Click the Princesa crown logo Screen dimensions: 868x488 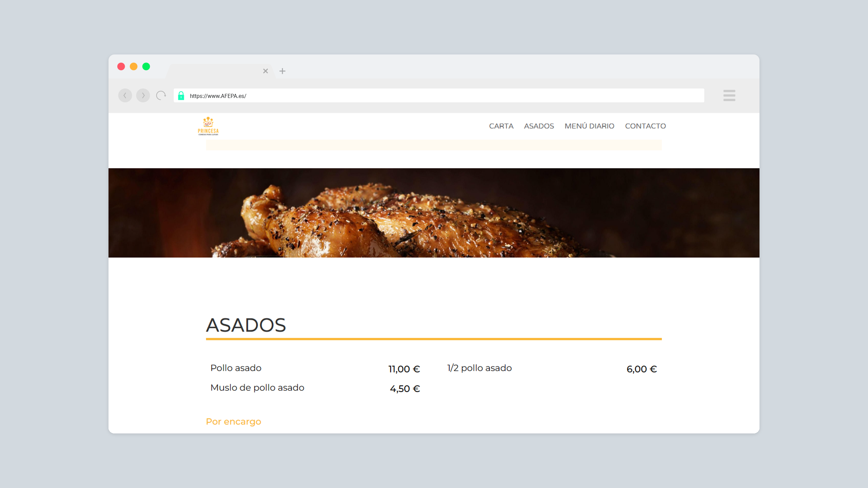click(x=208, y=126)
